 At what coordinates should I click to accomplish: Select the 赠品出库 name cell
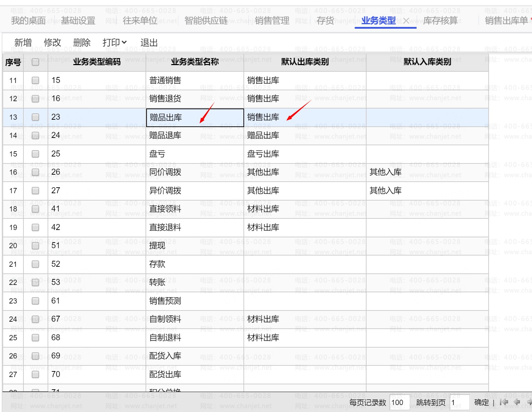click(x=195, y=118)
